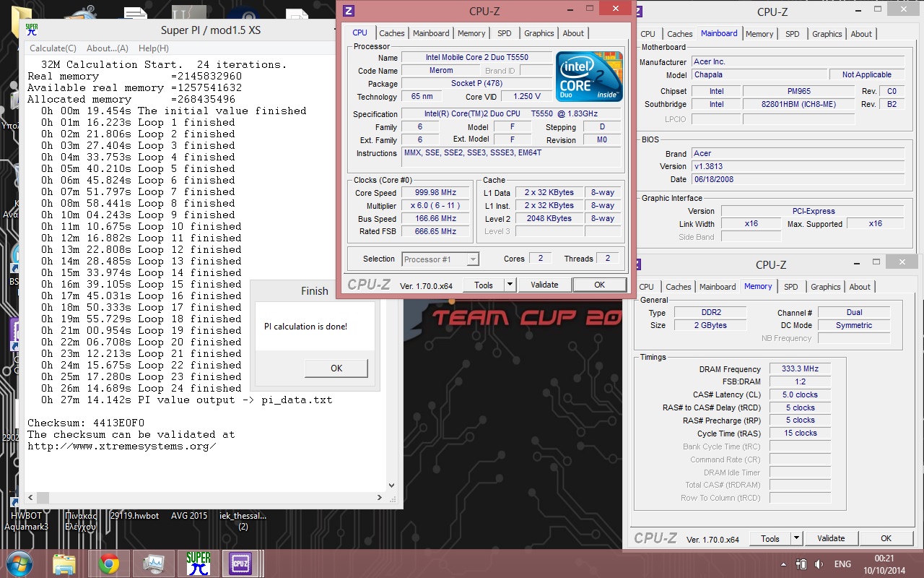Select Memory tab in the Mainboard CPU-Z window
Image resolution: width=924 pixels, height=578 pixels.
point(759,34)
